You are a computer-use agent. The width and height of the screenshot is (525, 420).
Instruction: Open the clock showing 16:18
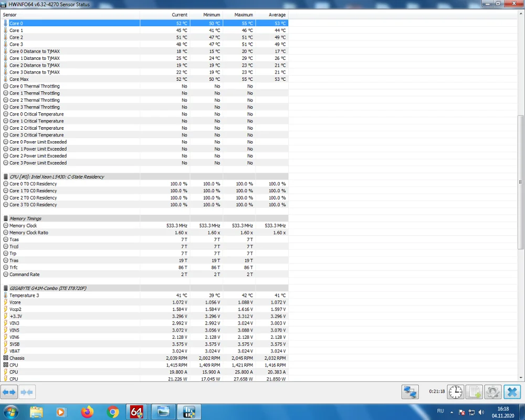pos(503,412)
